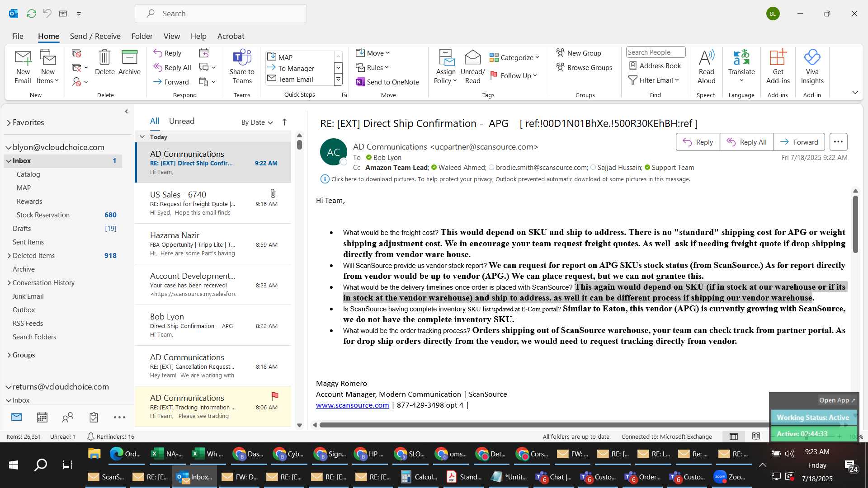Image resolution: width=868 pixels, height=488 pixels.
Task: Click the Translate icon
Action: point(741,67)
